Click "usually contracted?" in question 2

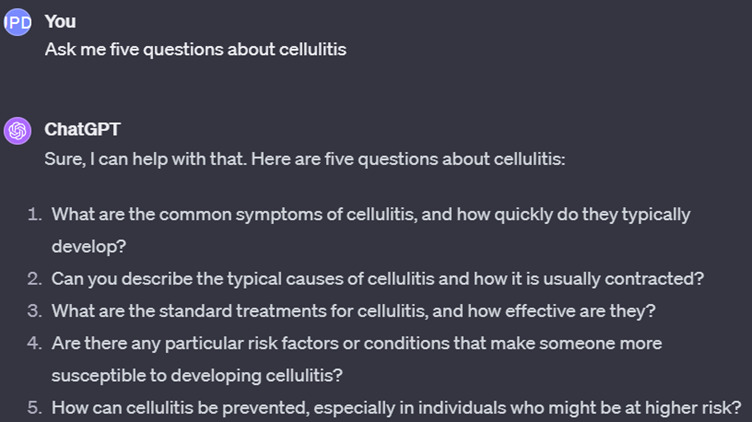623,279
